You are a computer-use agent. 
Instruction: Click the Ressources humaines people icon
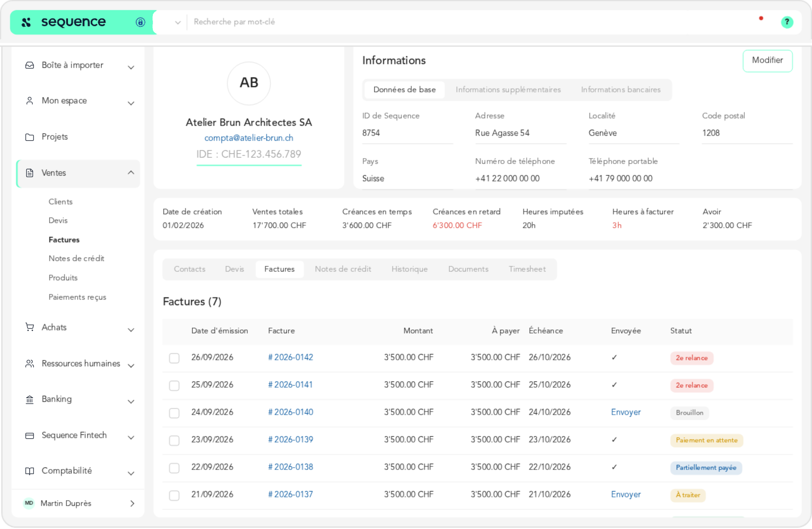[30, 364]
